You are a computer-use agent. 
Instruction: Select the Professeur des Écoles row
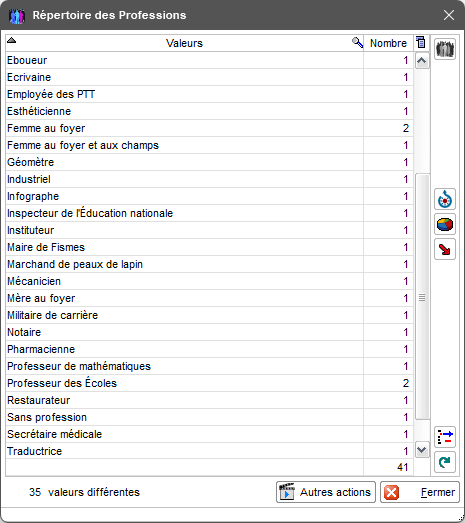[209, 383]
